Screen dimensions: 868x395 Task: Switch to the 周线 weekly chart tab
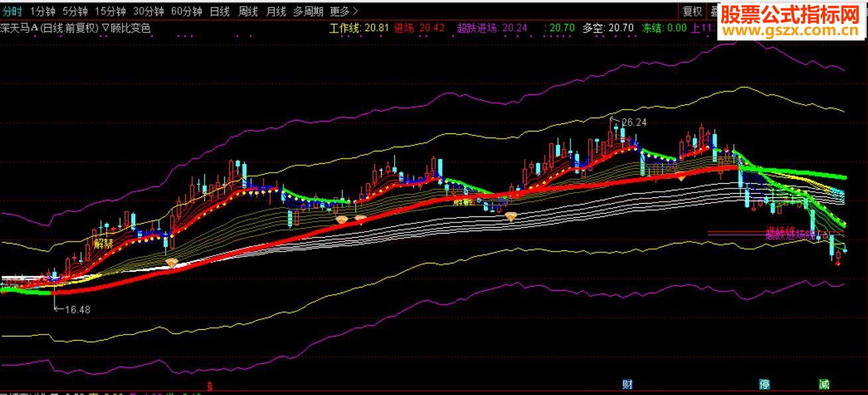pyautogui.click(x=248, y=11)
